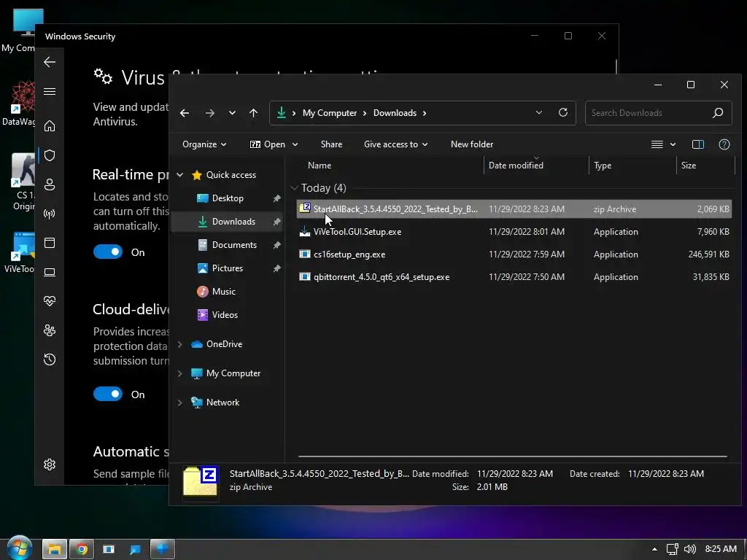Image resolution: width=747 pixels, height=560 pixels.
Task: Expand address bar history dropdown
Action: [539, 113]
